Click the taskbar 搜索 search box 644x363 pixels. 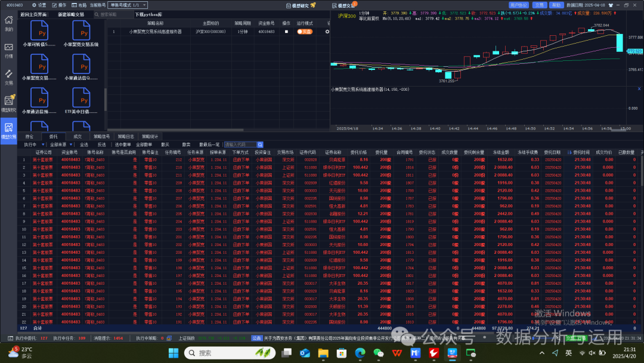click(x=230, y=353)
